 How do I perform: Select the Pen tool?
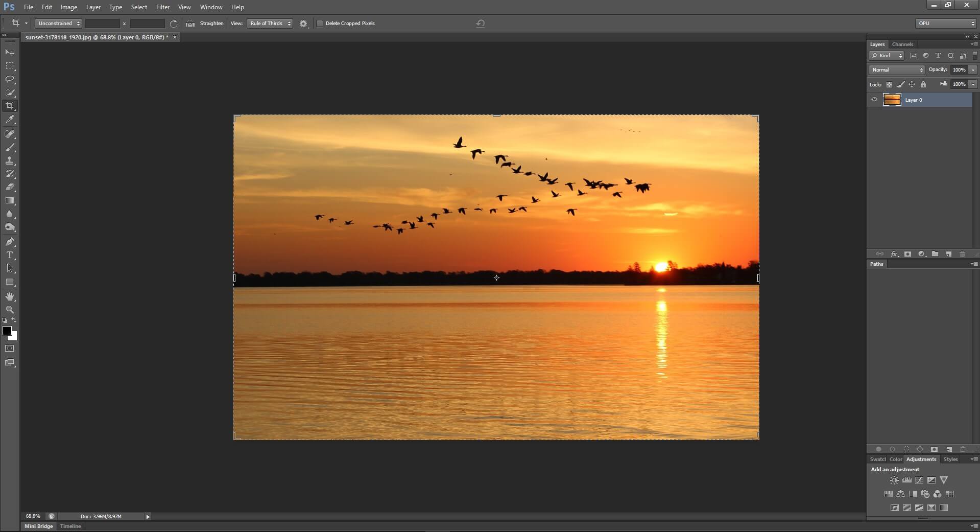[10, 242]
